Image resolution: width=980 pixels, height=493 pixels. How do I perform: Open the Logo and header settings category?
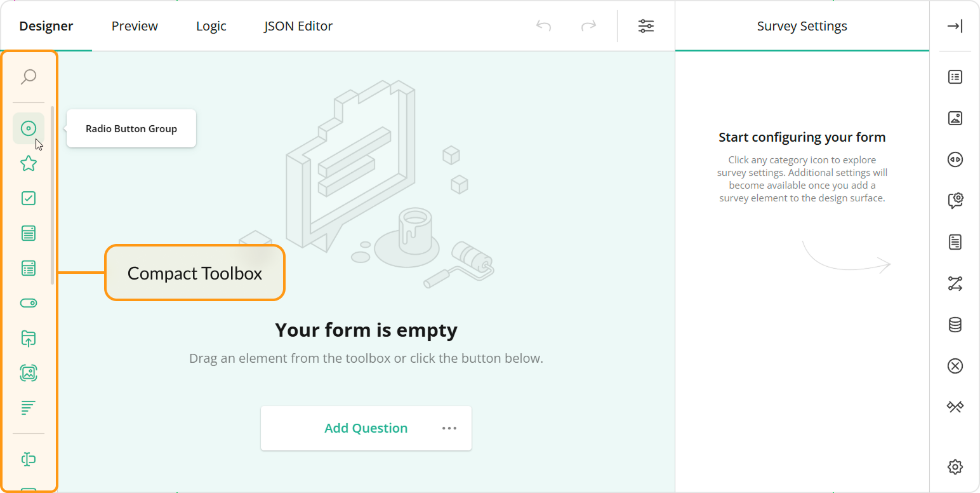coord(955,118)
